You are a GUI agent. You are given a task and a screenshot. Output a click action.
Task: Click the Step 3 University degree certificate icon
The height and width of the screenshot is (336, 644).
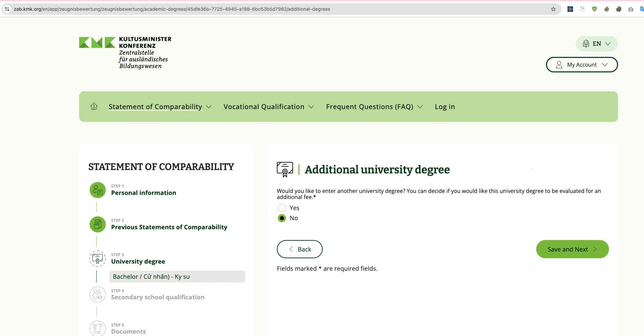click(97, 259)
